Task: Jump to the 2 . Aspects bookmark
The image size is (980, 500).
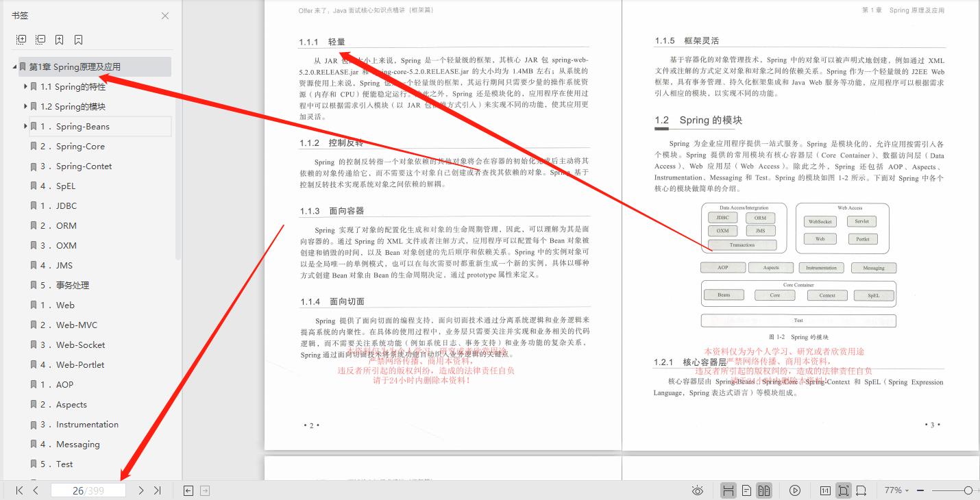Action: coord(64,405)
